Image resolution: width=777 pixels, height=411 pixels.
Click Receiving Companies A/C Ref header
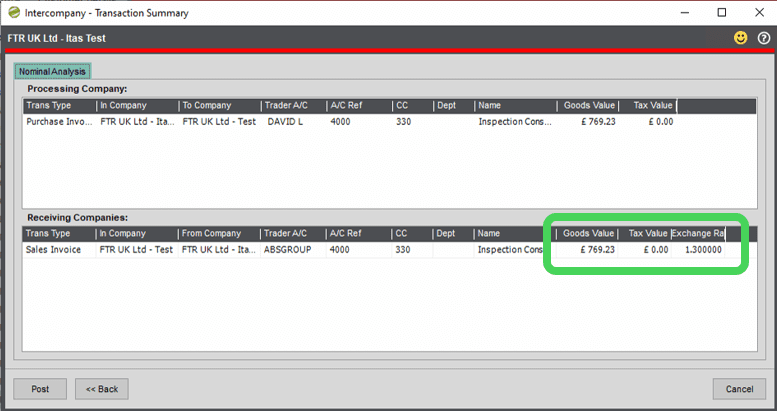pyautogui.click(x=359, y=234)
